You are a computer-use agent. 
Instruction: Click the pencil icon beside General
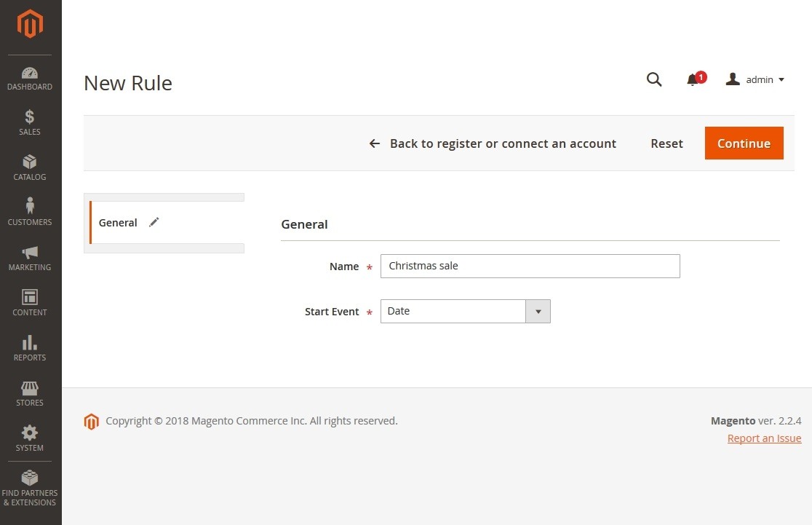(x=154, y=223)
